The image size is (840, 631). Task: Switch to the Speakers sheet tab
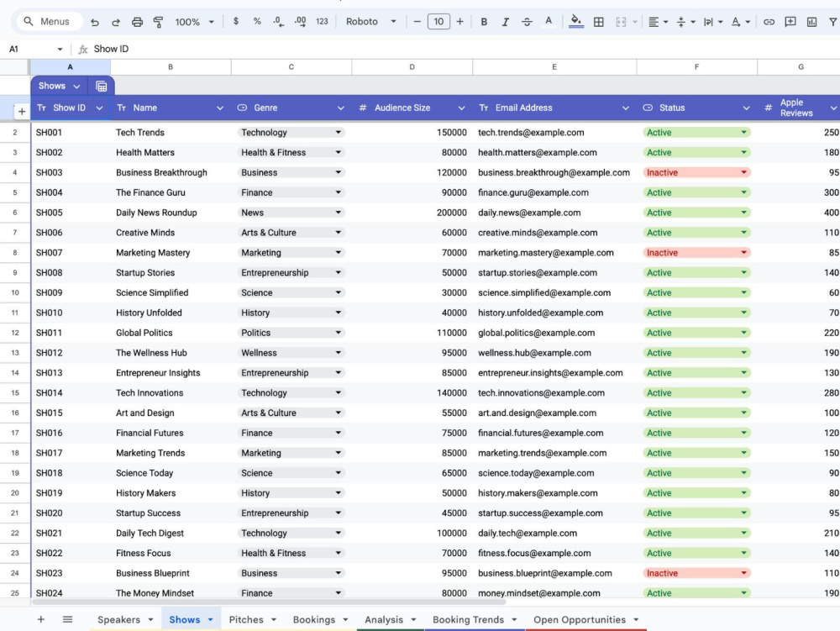pos(119,619)
